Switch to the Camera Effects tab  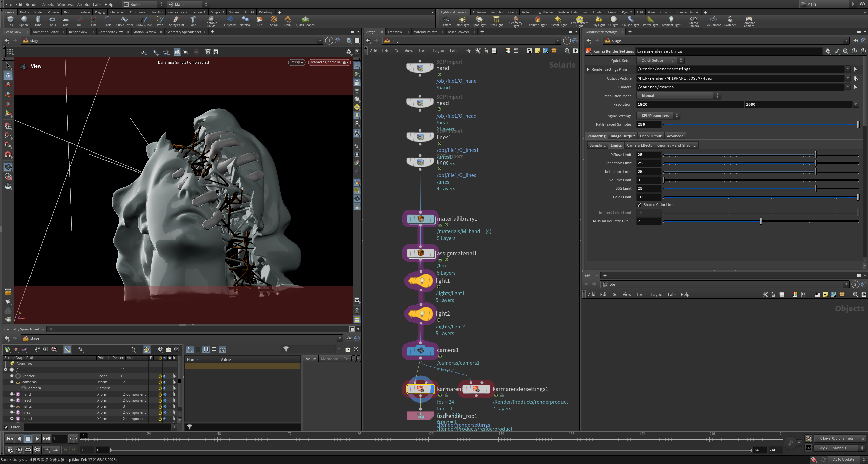(x=639, y=145)
